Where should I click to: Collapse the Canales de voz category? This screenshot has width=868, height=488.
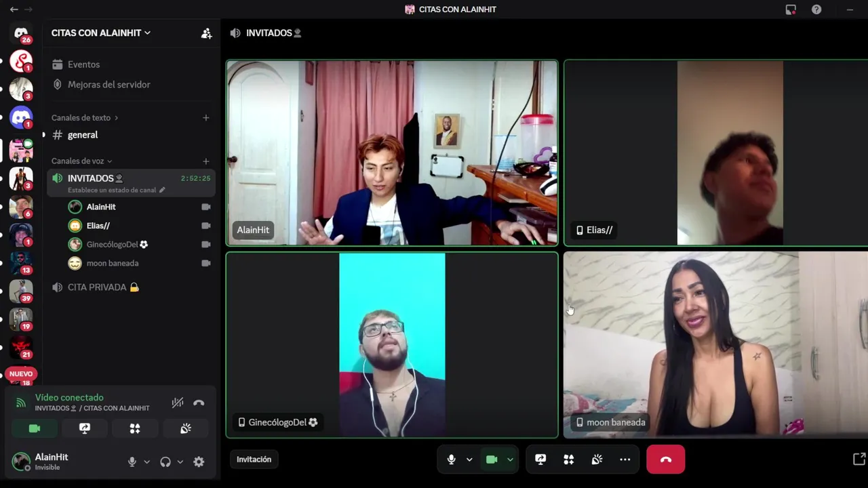pos(82,161)
